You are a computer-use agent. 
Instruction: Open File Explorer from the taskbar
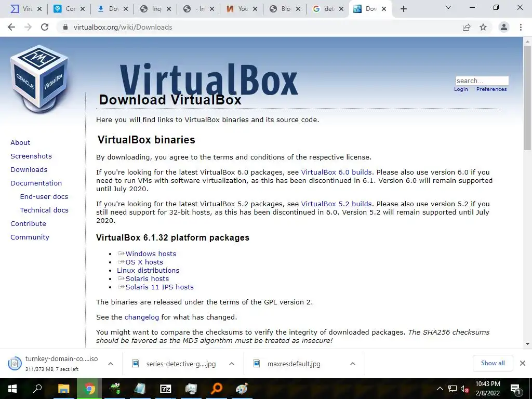coord(63,389)
